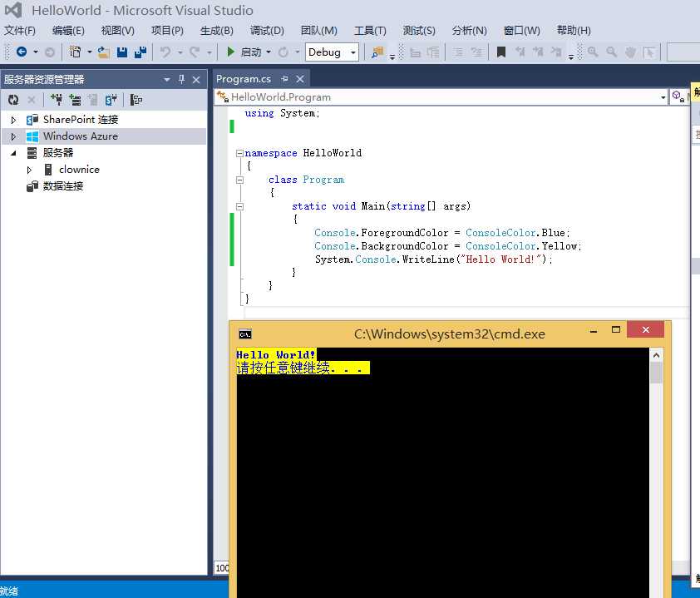The width and height of the screenshot is (700, 598).
Task: Click the rightmost tree icon in the Server Explorer toolbar
Action: click(x=136, y=100)
